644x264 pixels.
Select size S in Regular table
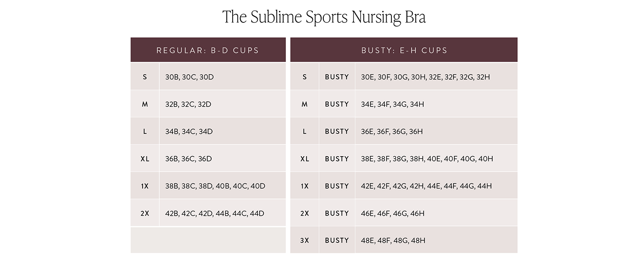(x=145, y=77)
